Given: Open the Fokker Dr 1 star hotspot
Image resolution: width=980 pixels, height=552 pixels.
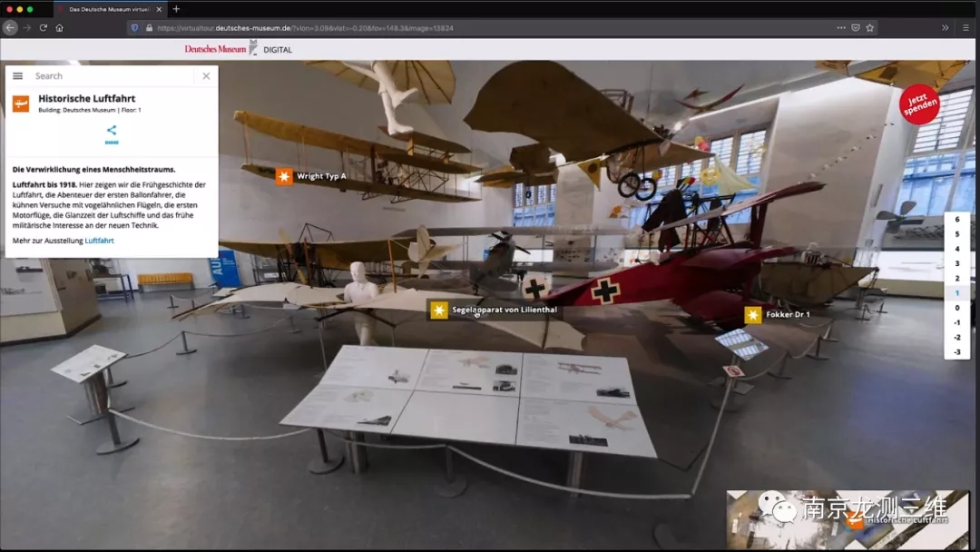Looking at the screenshot, I should point(752,314).
